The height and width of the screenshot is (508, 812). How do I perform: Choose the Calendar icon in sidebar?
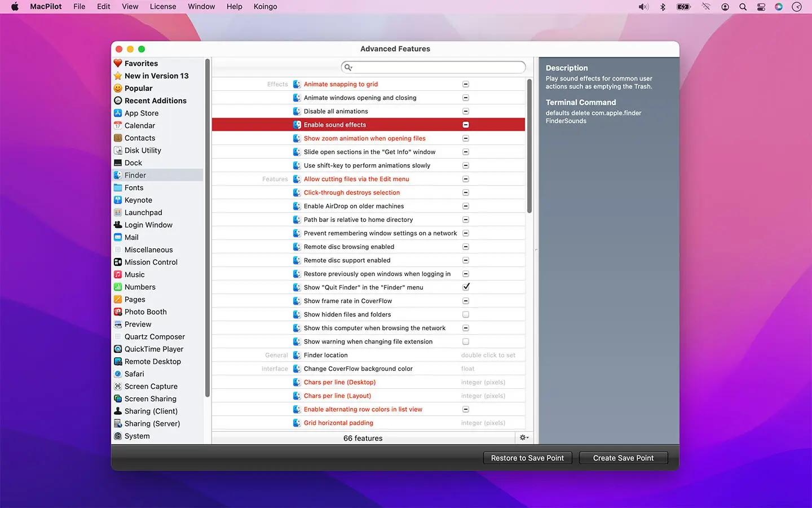pos(118,125)
